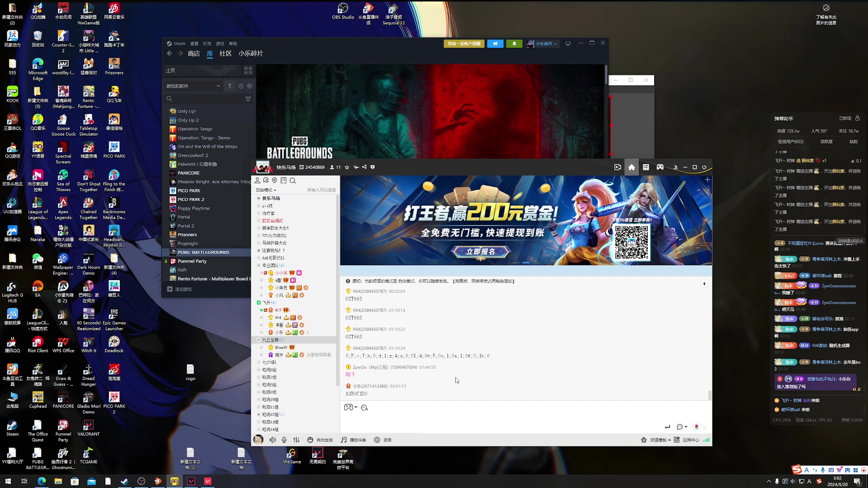Open the font/emoji style icon in chat input

pyautogui.click(x=364, y=408)
